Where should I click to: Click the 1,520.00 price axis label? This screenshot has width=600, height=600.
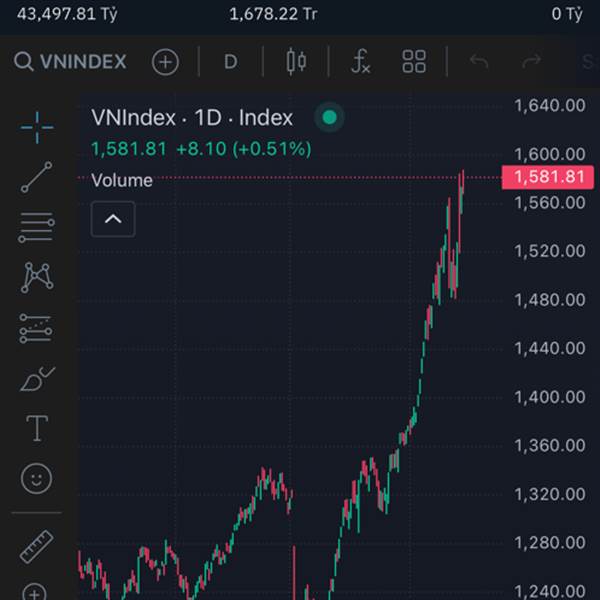click(550, 251)
